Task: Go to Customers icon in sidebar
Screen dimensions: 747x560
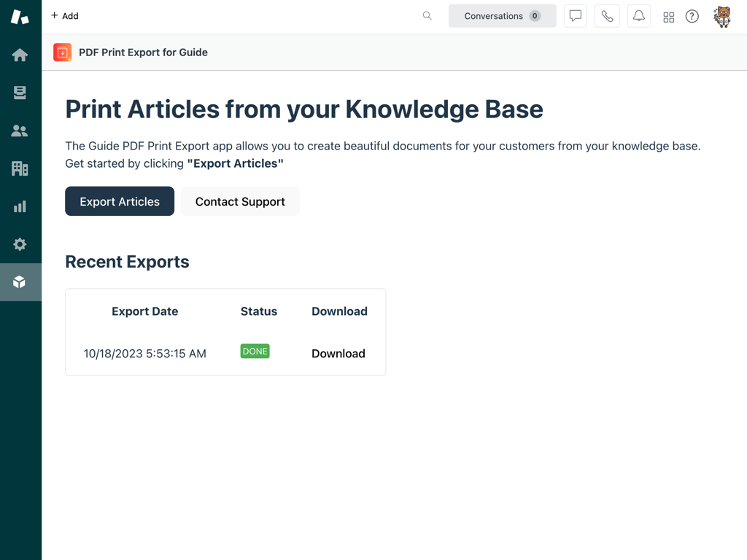Action: tap(20, 131)
